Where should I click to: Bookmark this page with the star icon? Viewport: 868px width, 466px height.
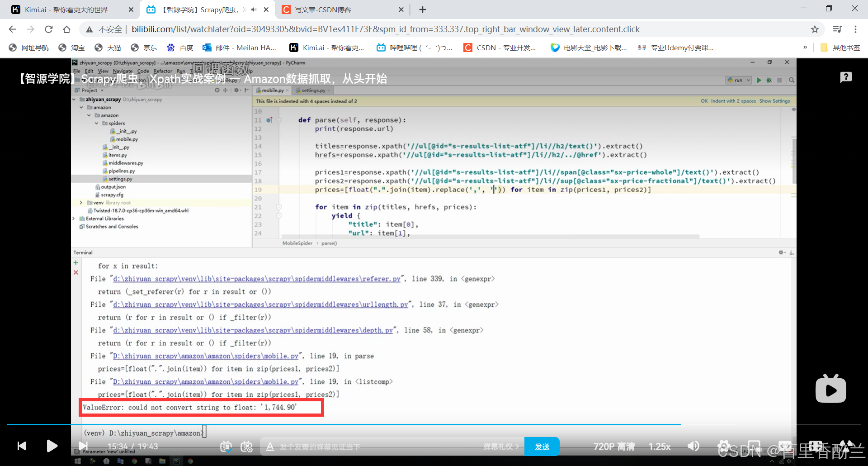point(815,29)
